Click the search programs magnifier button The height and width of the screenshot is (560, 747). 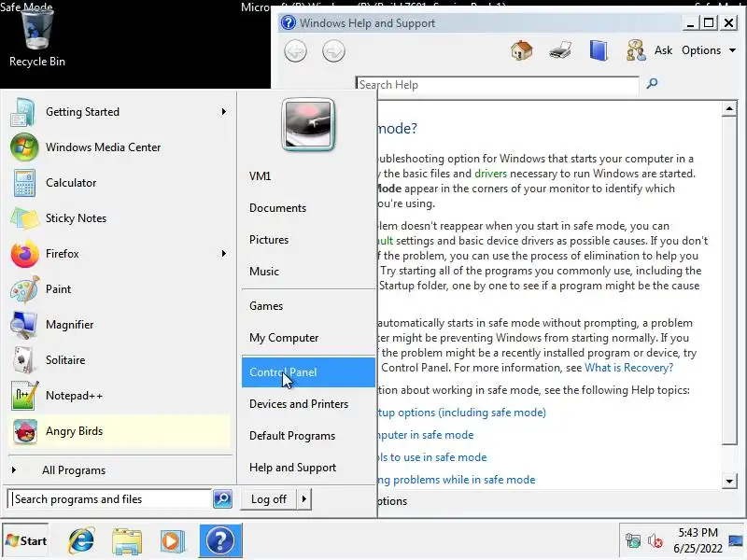point(222,499)
